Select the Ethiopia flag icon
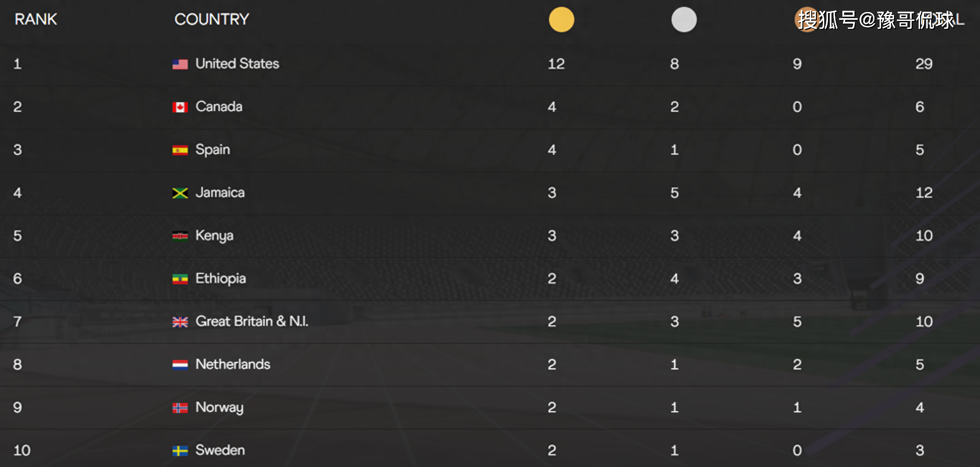The height and width of the screenshot is (467, 980). coord(180,279)
